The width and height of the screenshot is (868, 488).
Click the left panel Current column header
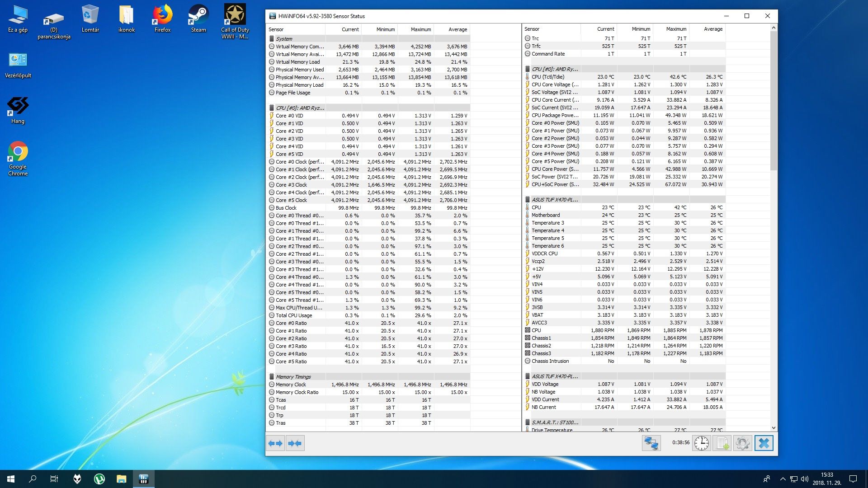coord(344,29)
